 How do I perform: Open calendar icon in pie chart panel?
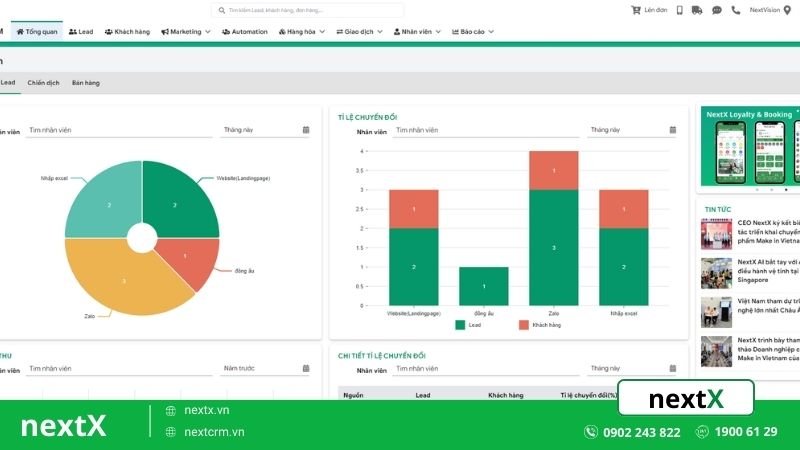click(x=306, y=130)
